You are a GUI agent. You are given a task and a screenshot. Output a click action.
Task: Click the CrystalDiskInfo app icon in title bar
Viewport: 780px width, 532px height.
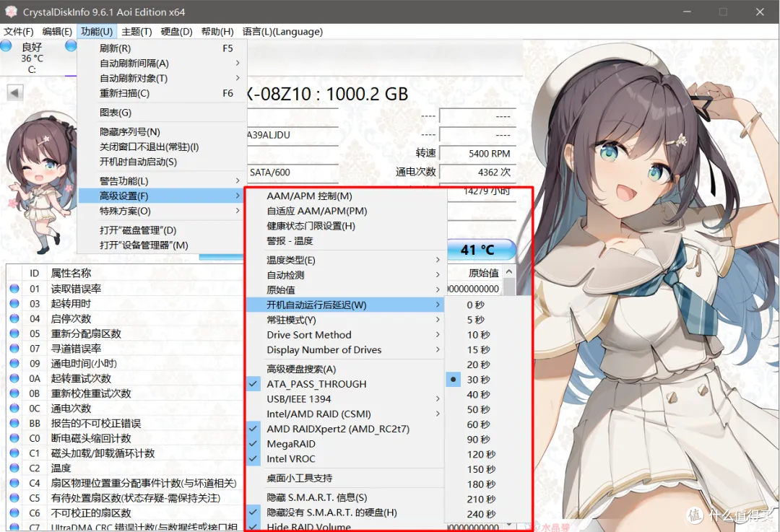click(x=10, y=12)
